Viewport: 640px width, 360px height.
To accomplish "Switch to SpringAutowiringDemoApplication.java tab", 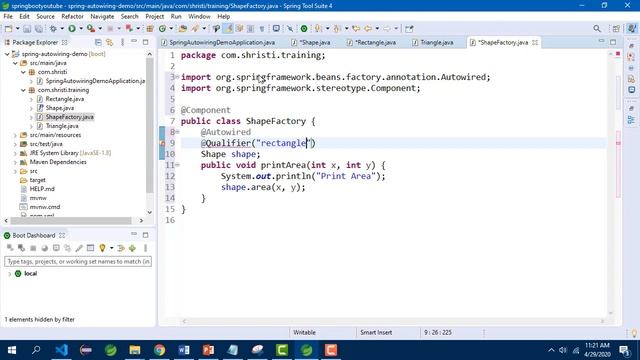I will [218, 42].
